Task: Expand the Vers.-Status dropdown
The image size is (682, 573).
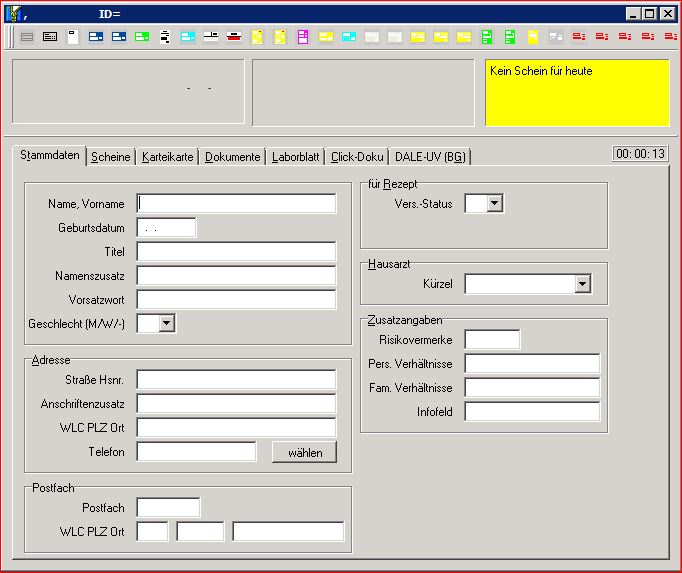Action: point(494,204)
